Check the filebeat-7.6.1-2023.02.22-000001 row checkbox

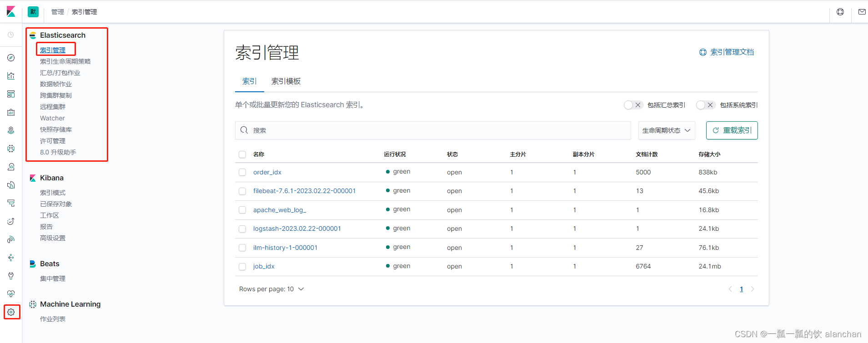[x=242, y=191]
